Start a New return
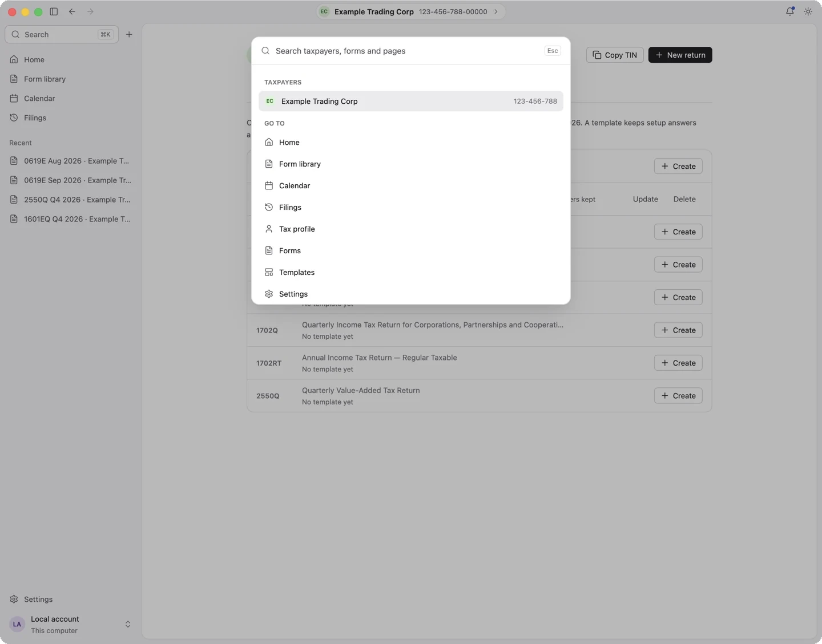Image resolution: width=822 pixels, height=644 pixels. pyautogui.click(x=680, y=55)
